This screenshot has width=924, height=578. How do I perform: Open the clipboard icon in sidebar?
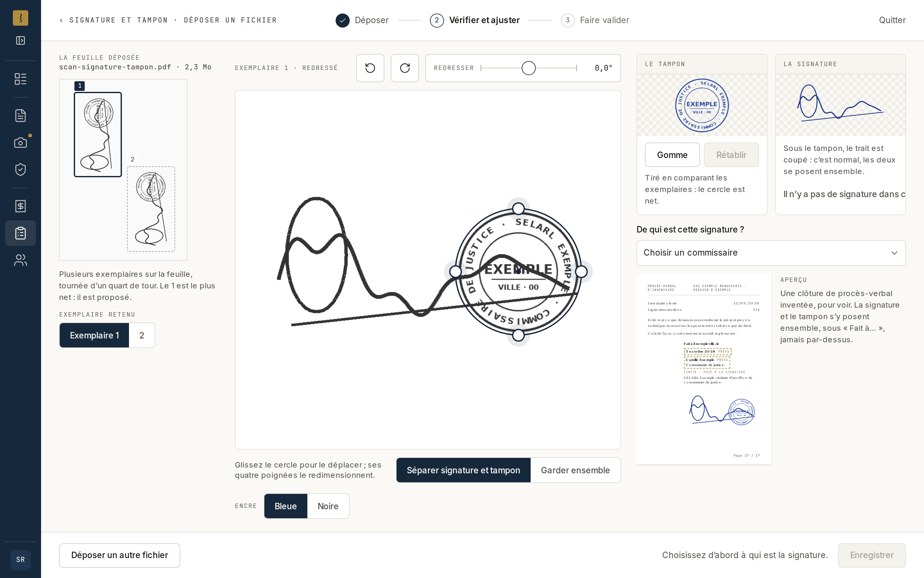20,233
